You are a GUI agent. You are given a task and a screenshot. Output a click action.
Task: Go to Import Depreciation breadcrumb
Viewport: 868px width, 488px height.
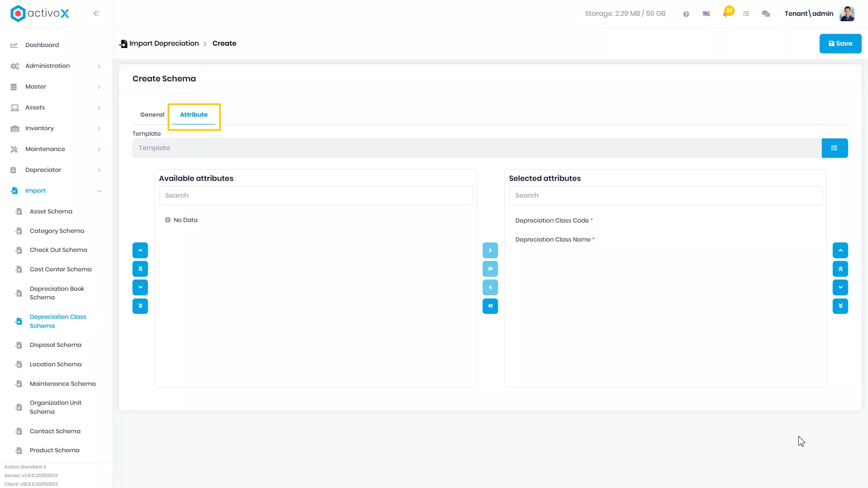click(164, 43)
